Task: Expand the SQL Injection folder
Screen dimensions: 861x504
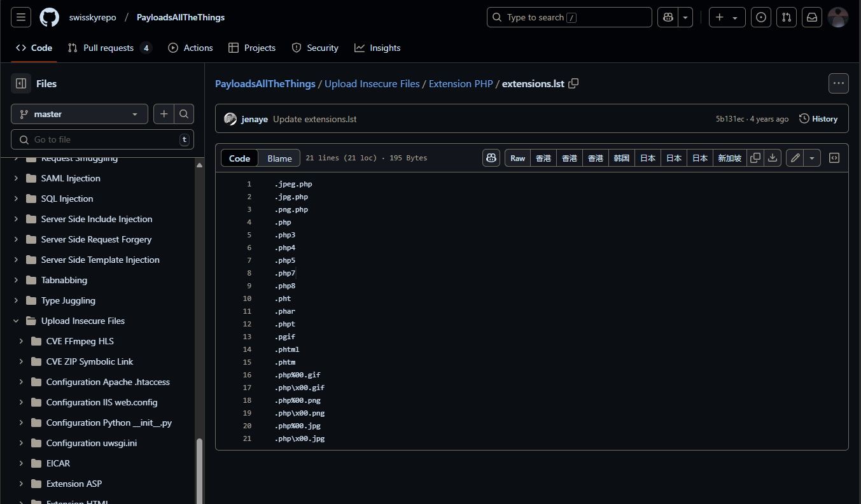Action: (x=16, y=199)
